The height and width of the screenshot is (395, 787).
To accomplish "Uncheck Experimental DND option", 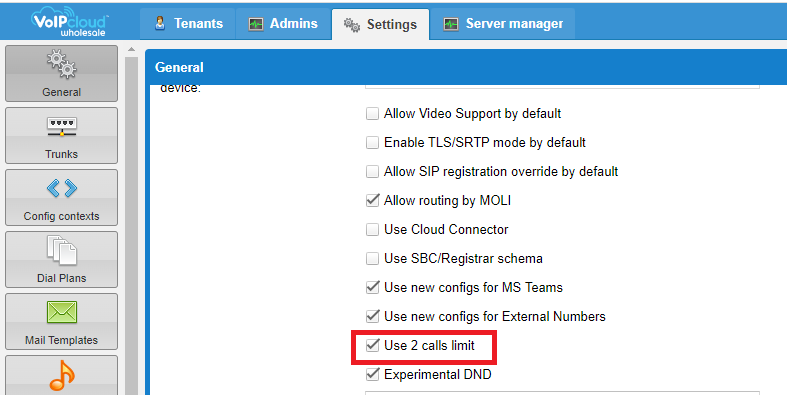I will (x=372, y=374).
